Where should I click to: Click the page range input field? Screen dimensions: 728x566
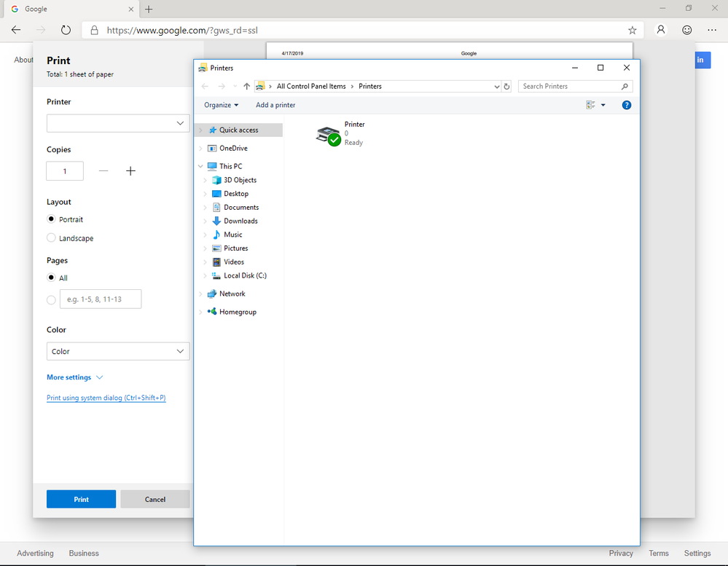click(101, 299)
